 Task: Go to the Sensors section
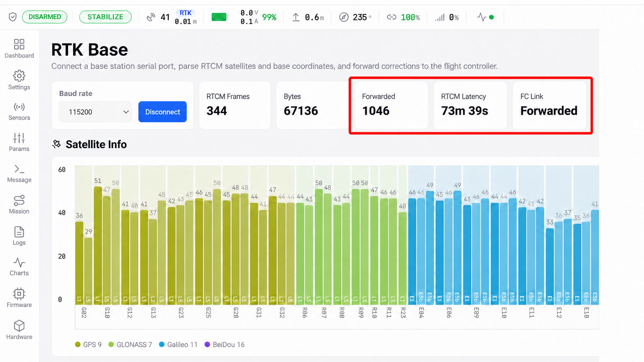[x=19, y=112]
